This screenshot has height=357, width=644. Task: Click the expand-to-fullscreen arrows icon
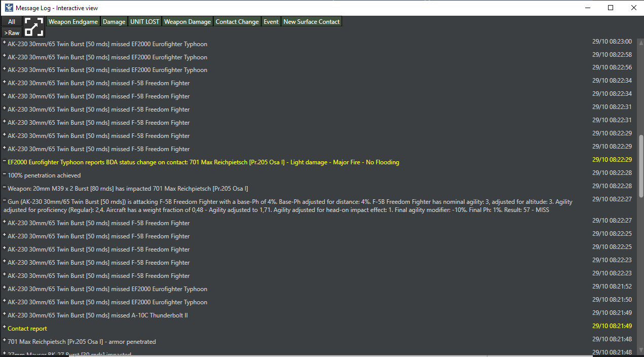pos(34,27)
